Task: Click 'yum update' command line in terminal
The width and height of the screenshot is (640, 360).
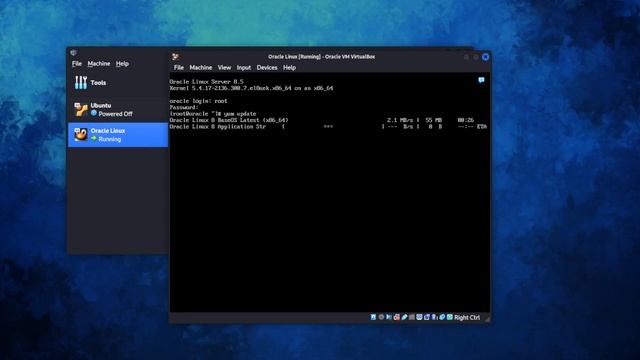Action: (213, 114)
